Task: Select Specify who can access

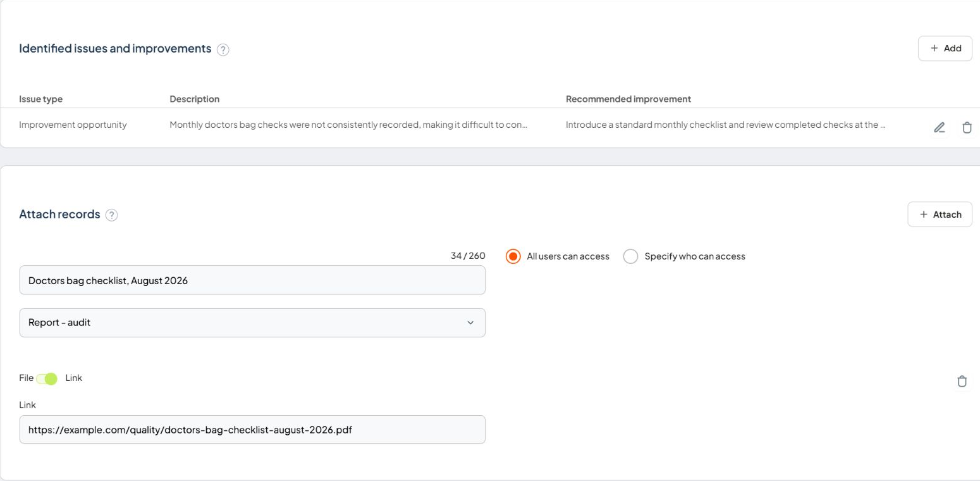Action: point(684,256)
